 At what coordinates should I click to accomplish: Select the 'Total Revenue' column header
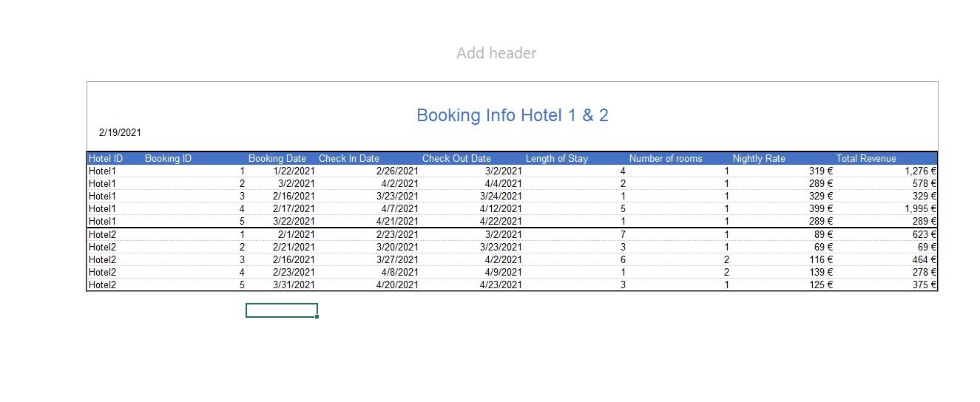click(866, 158)
